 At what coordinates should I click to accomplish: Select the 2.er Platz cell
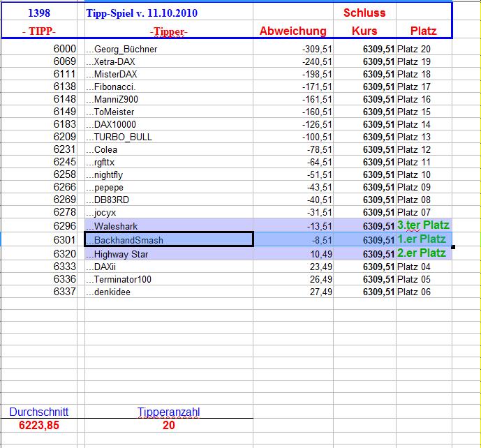pyautogui.click(x=424, y=253)
